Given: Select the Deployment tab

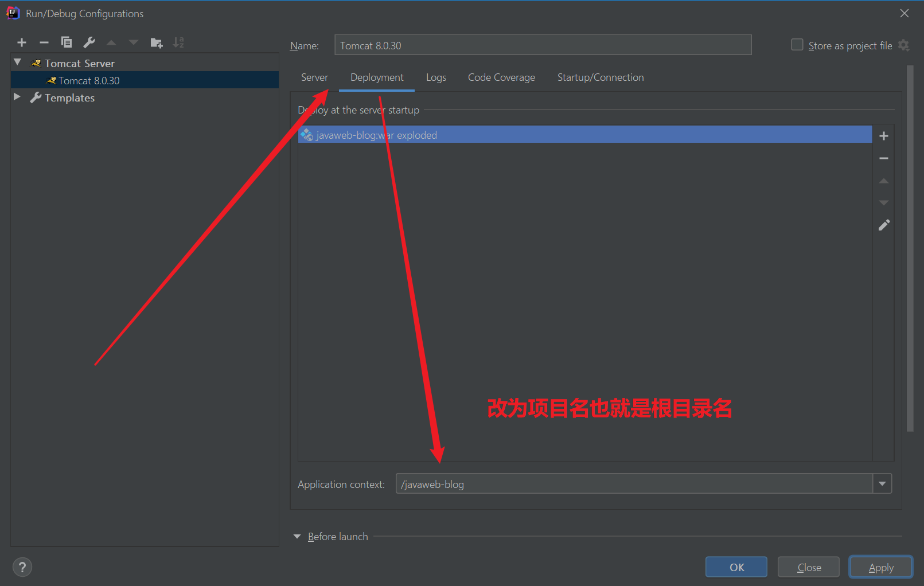Looking at the screenshot, I should (377, 77).
